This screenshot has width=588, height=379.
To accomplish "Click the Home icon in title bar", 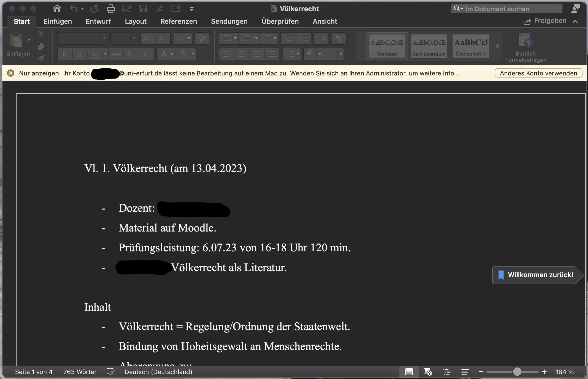I will [57, 9].
